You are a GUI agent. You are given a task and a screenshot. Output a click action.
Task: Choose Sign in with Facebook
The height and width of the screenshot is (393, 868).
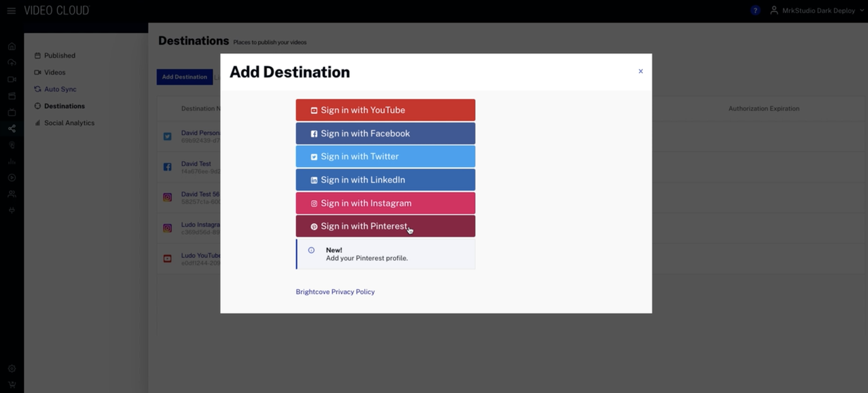(385, 134)
